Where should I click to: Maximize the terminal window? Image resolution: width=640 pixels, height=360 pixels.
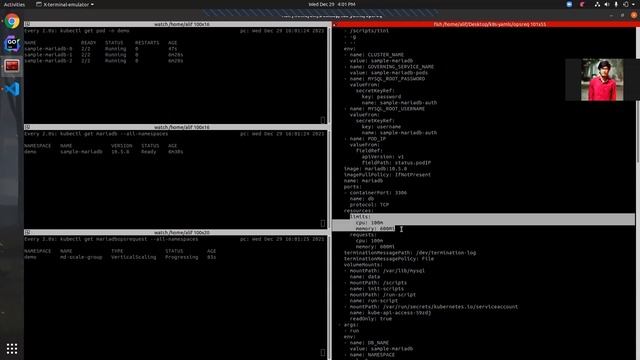coord(622,15)
